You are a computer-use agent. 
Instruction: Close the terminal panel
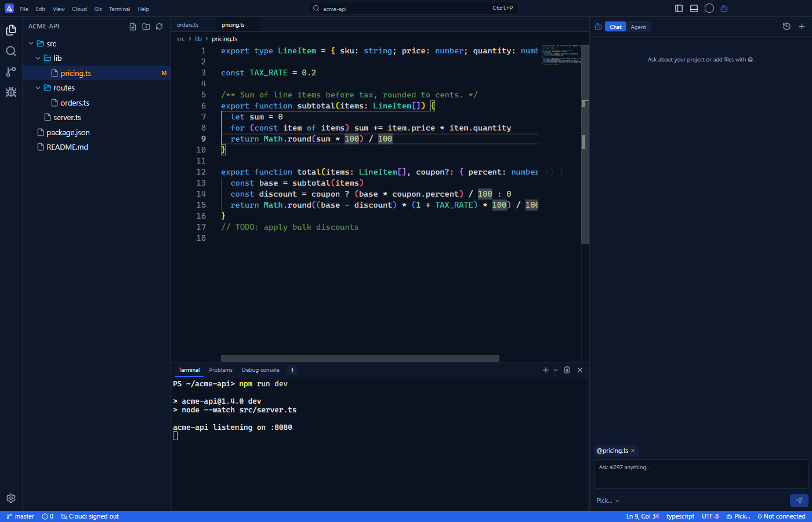click(x=580, y=370)
